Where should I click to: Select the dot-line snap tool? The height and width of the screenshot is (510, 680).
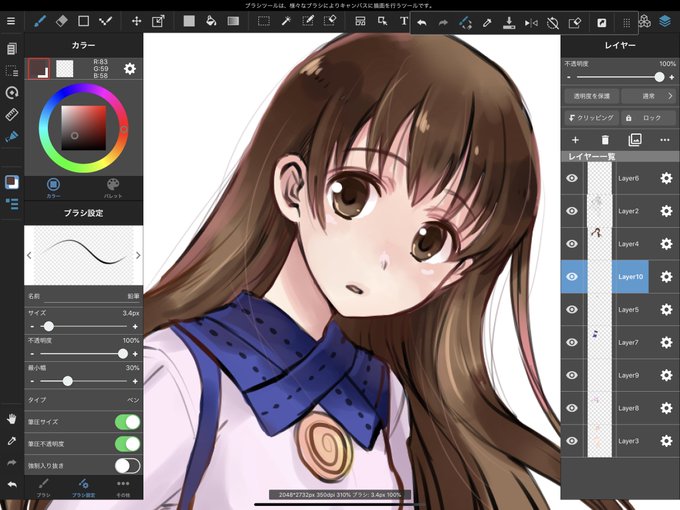pyautogui.click(x=105, y=21)
